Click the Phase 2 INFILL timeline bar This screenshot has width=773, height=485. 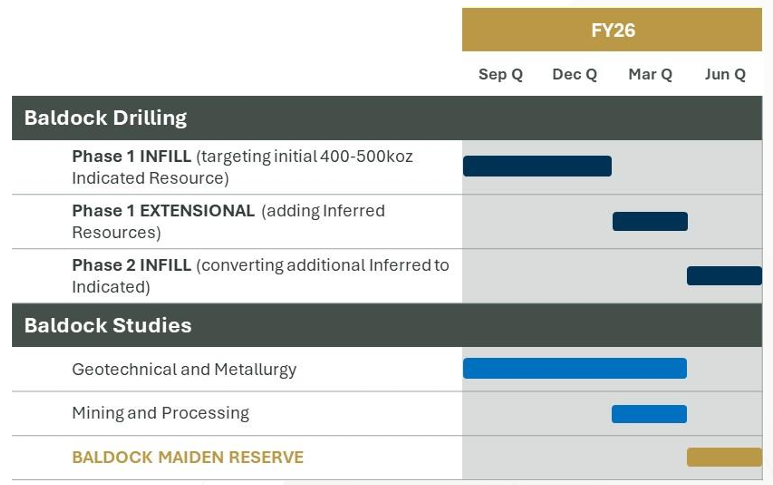pyautogui.click(x=724, y=276)
